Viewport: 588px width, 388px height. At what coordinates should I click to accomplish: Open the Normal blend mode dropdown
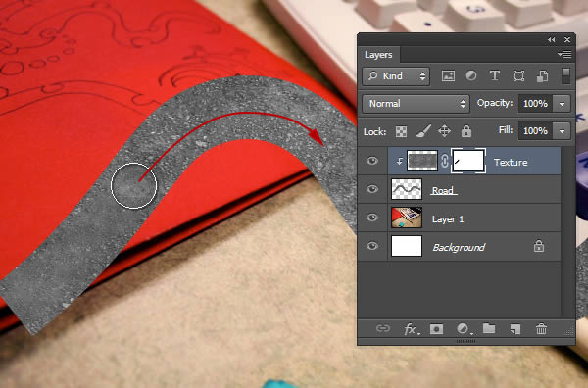416,104
